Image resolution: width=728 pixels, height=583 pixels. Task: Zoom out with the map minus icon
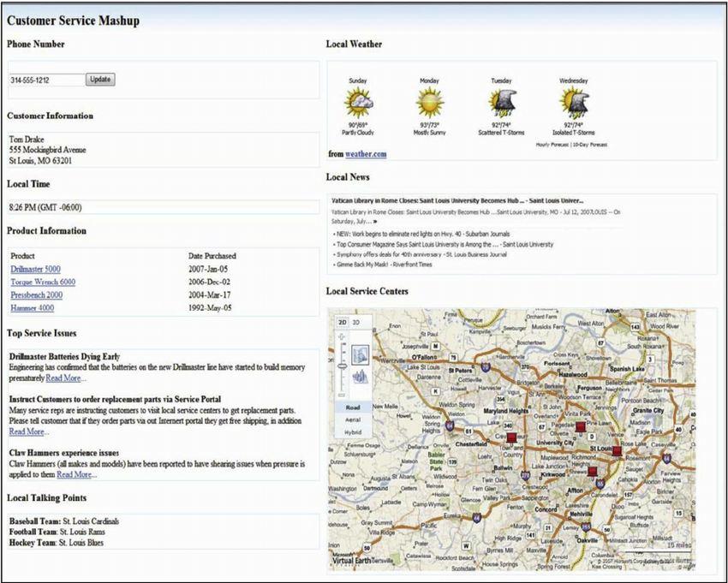[343, 395]
